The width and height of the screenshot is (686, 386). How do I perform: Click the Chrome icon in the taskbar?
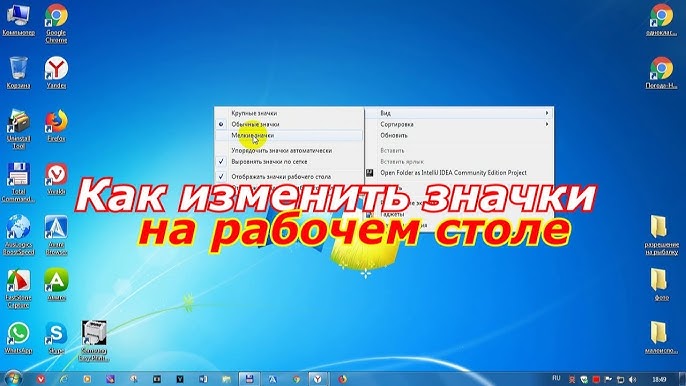click(x=296, y=379)
